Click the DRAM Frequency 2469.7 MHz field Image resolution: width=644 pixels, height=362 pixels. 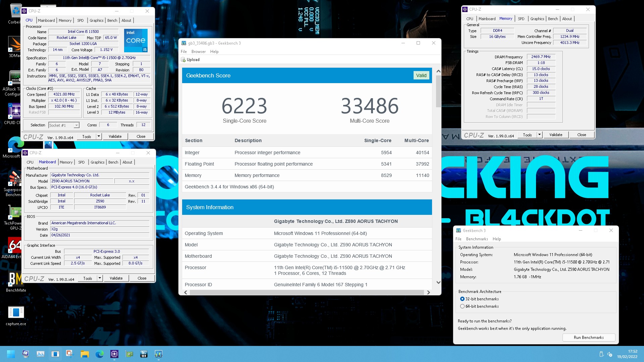541,57
